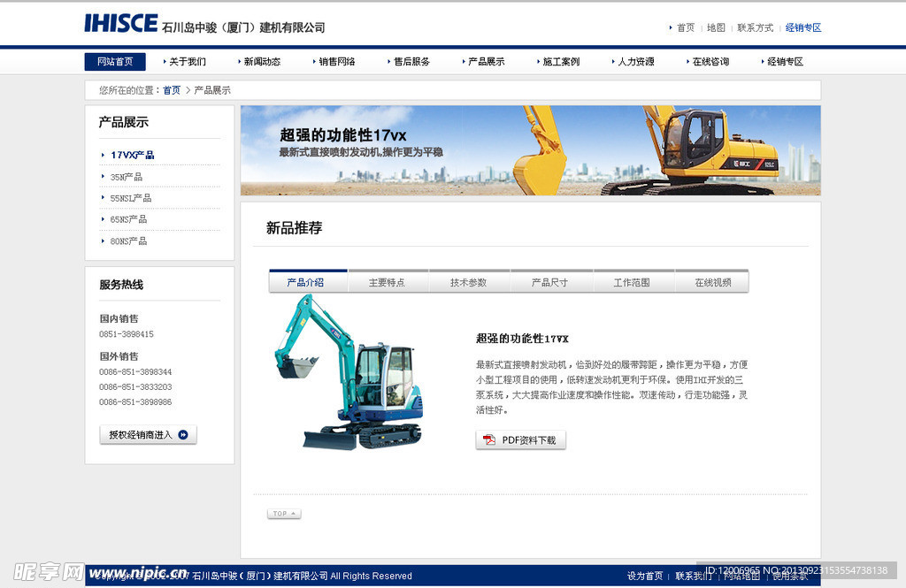Click phone number 0086-851-3898986
This screenshot has width=906, height=588.
(x=135, y=402)
